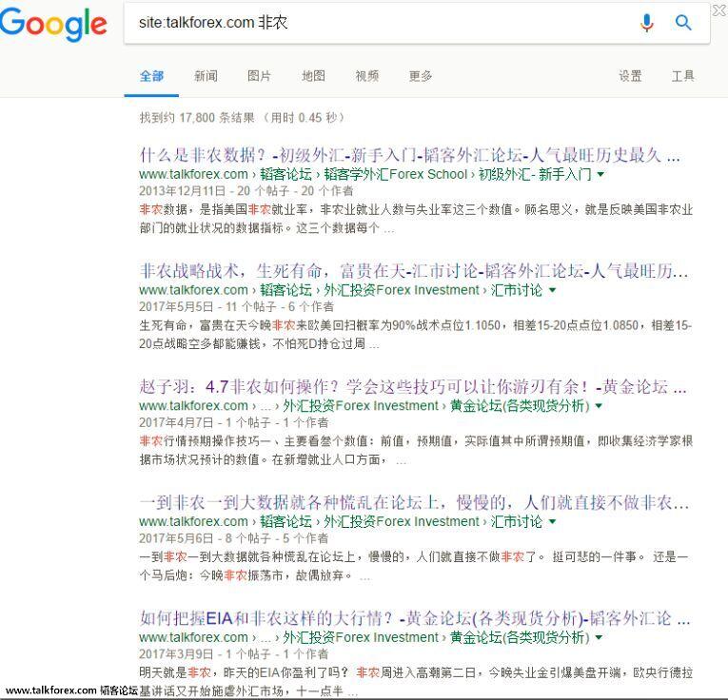Image resolution: width=728 pixels, height=700 pixels.
Task: Switch to the 图片 tab
Action: (x=259, y=76)
